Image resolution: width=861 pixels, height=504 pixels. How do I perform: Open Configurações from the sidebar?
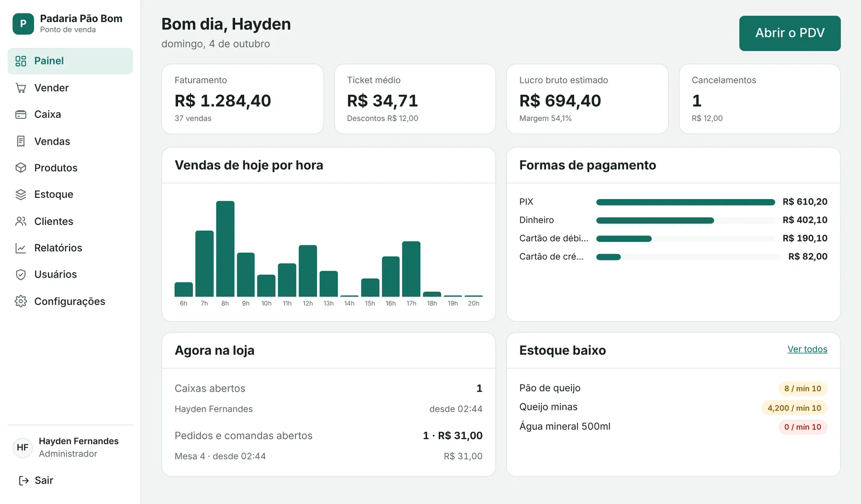click(x=70, y=301)
